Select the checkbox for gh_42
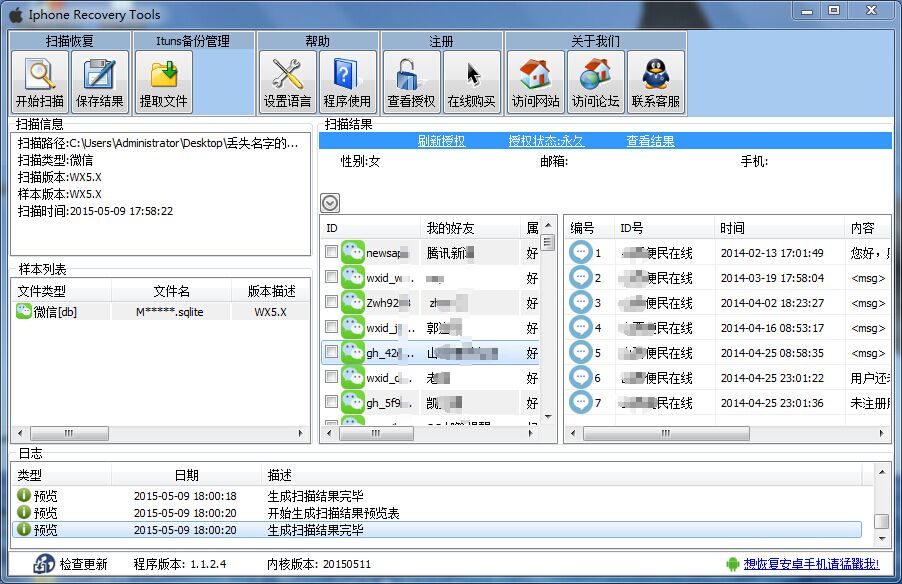902x584 pixels. coord(331,352)
